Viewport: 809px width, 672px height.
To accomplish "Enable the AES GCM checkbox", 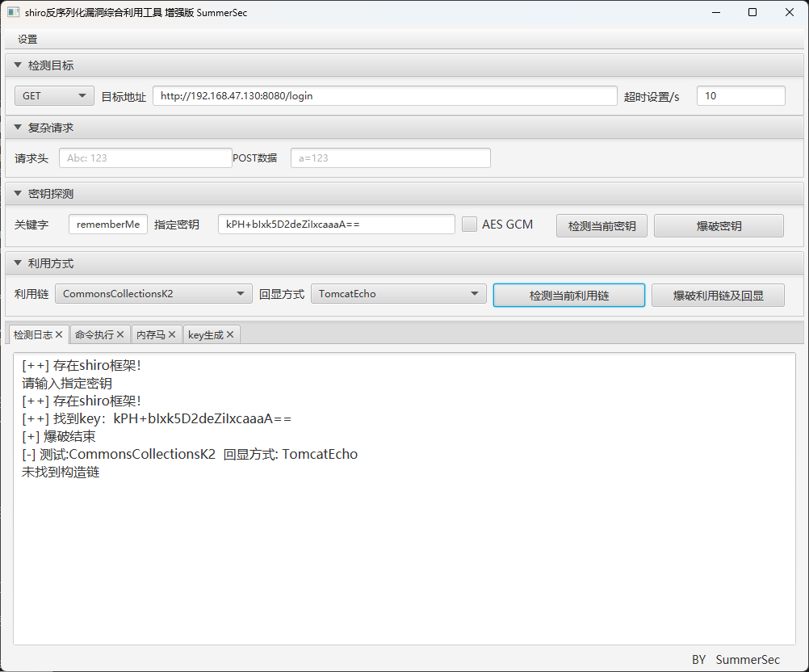I will (x=469, y=225).
